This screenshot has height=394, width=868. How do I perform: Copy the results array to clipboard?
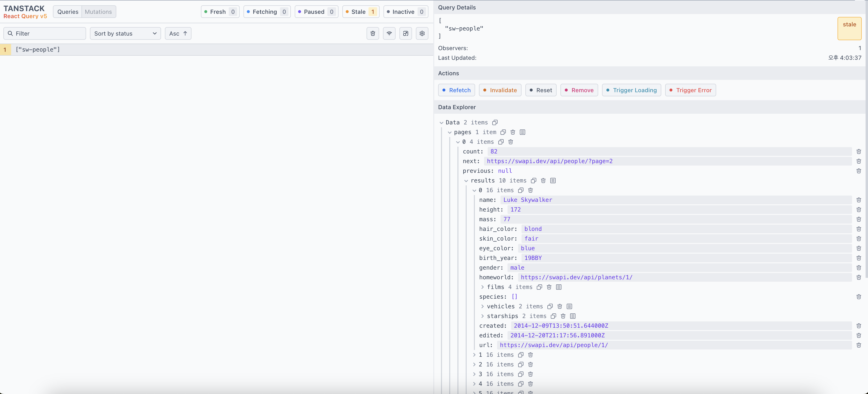click(x=534, y=181)
